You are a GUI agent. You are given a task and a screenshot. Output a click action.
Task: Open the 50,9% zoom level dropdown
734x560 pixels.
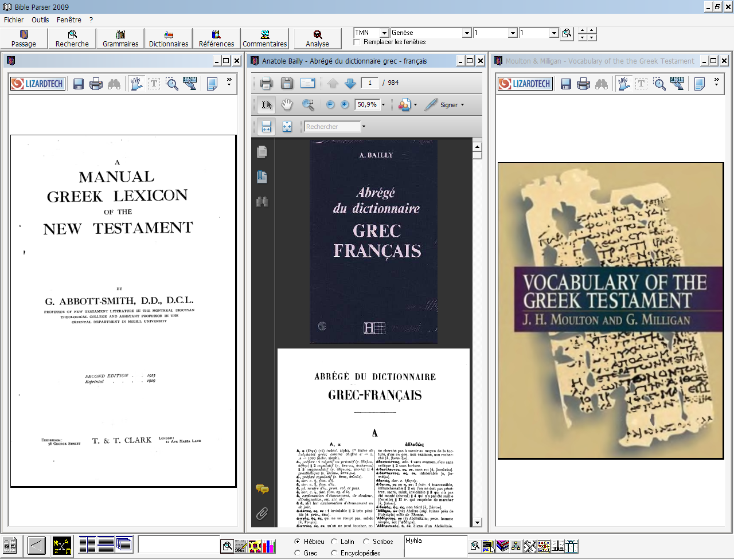point(384,105)
